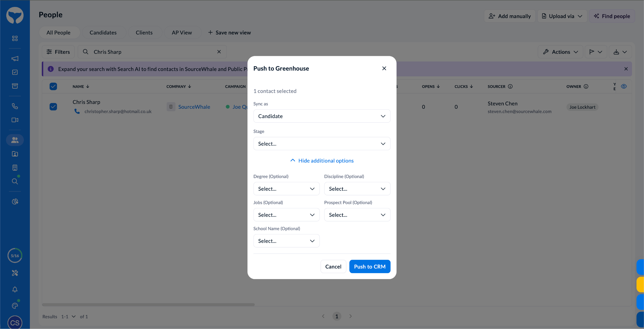Open the Sync as Candidate dropdown
This screenshot has width=644, height=329.
pyautogui.click(x=322, y=116)
